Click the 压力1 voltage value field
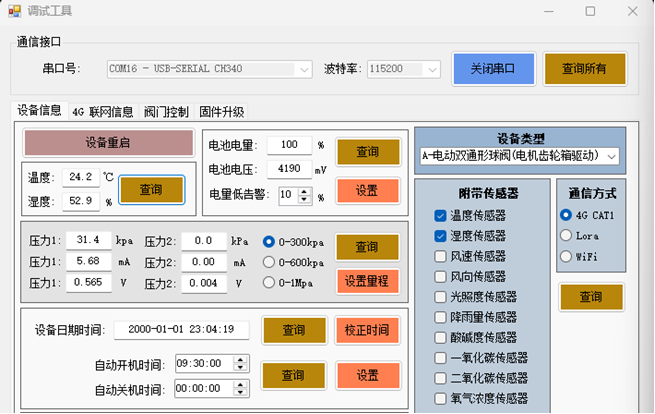The width and height of the screenshot is (655, 414). [89, 283]
